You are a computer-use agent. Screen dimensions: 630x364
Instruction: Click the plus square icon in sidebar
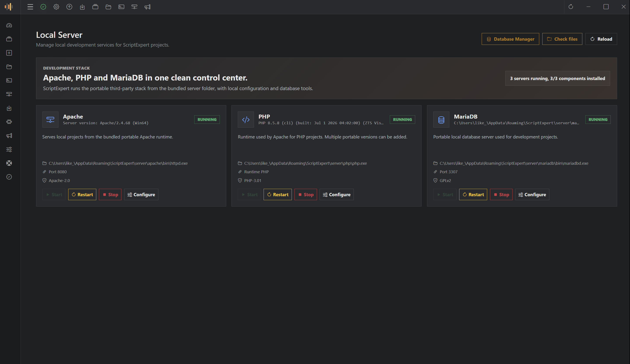pos(9,53)
